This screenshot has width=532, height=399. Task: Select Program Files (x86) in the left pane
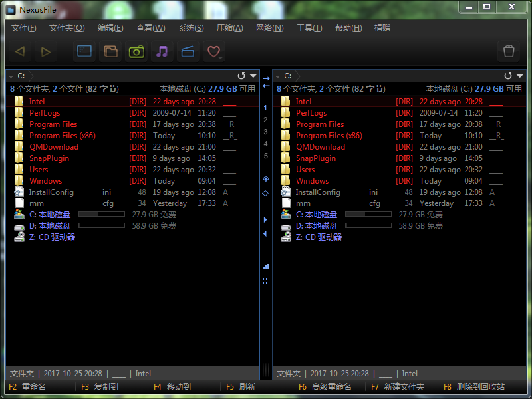tap(132, 136)
